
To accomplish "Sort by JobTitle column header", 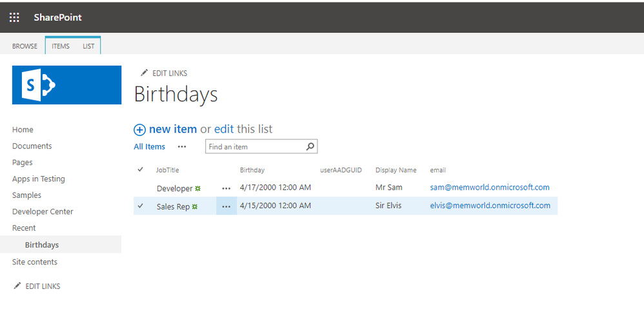I will click(x=168, y=170).
